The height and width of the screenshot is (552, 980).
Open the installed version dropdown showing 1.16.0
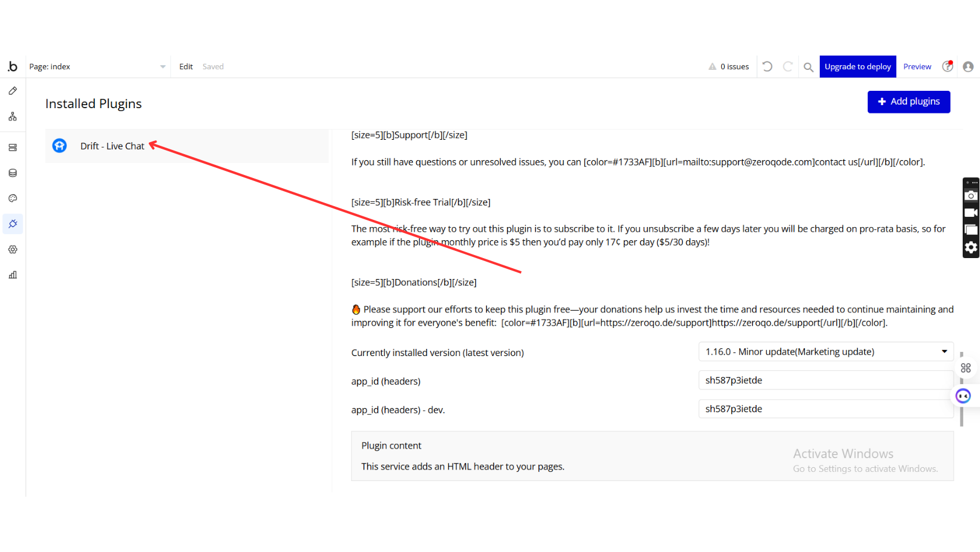pyautogui.click(x=826, y=352)
